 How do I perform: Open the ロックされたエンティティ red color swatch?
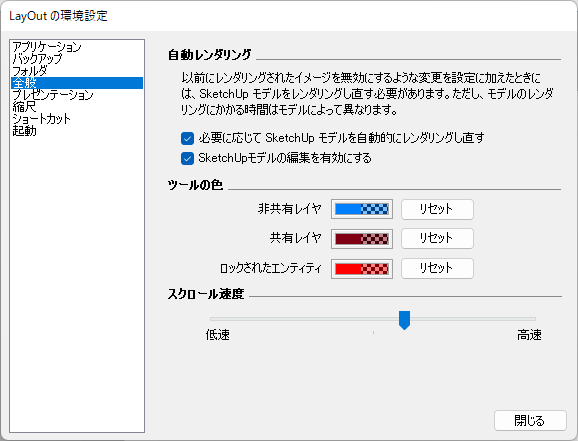point(362,268)
